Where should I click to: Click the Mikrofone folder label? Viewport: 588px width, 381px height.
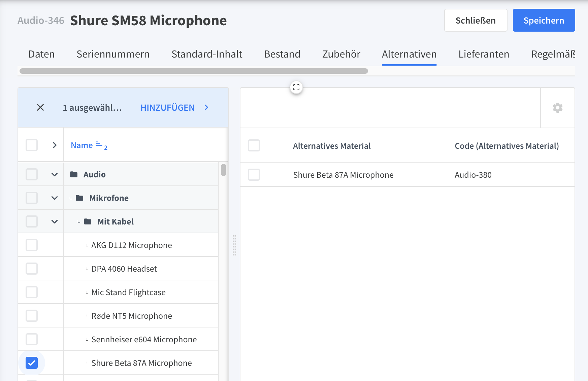point(109,198)
